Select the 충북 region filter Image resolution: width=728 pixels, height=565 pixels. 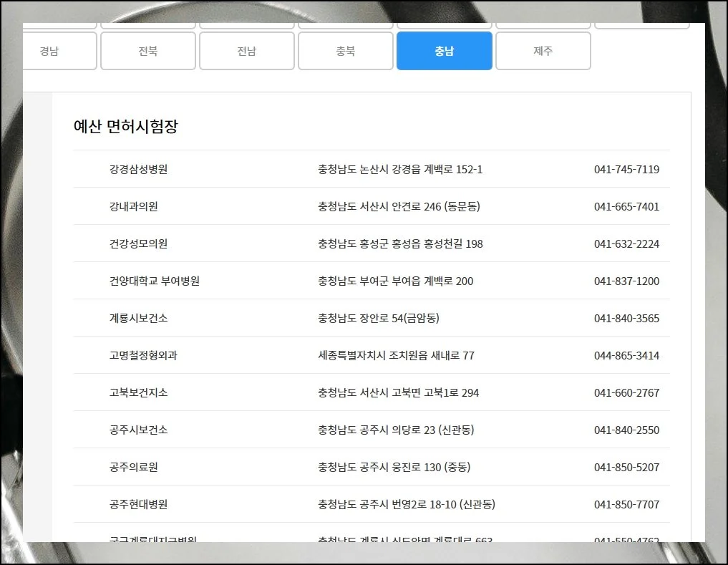point(346,50)
